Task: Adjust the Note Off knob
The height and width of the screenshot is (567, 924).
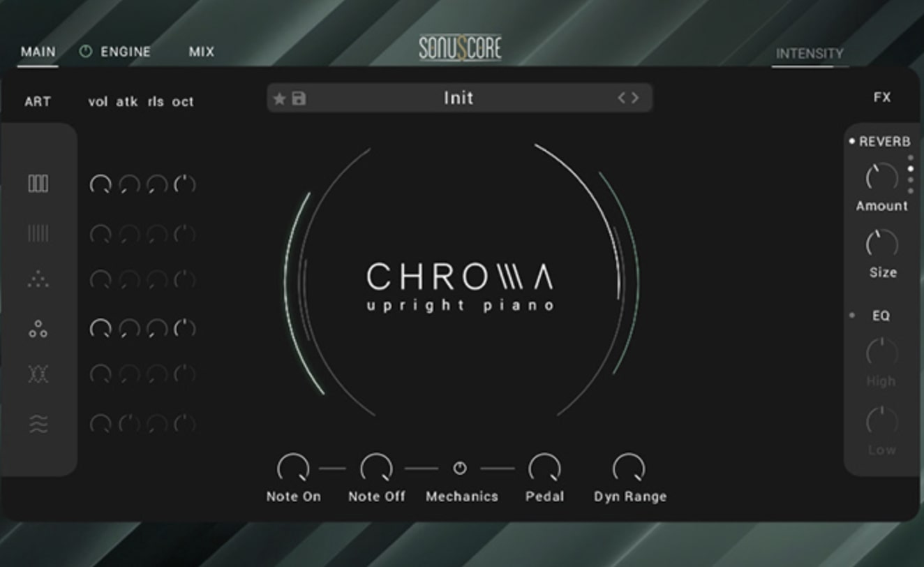Action: [x=376, y=467]
